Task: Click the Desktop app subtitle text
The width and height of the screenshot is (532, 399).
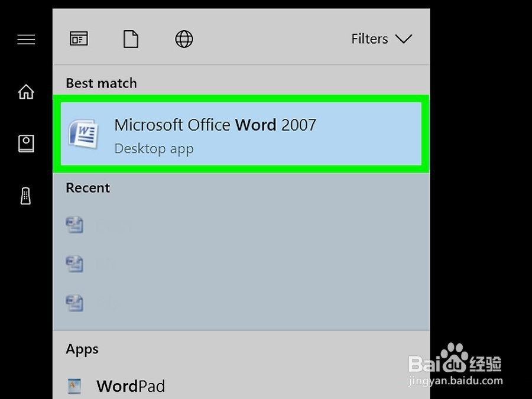Action: pyautogui.click(x=154, y=148)
